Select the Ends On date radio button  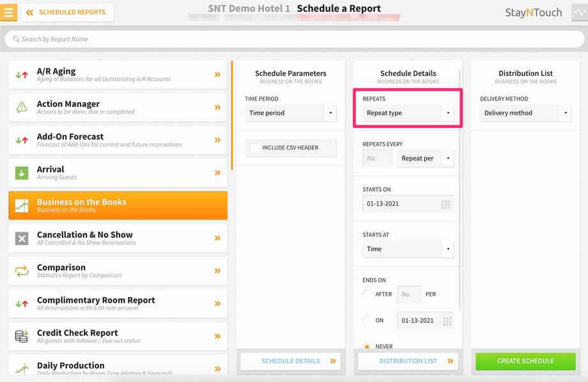367,321
